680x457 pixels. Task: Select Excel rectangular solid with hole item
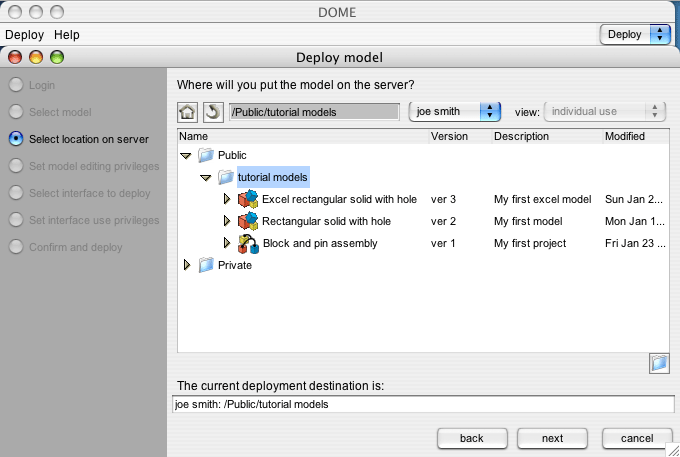pyautogui.click(x=339, y=199)
